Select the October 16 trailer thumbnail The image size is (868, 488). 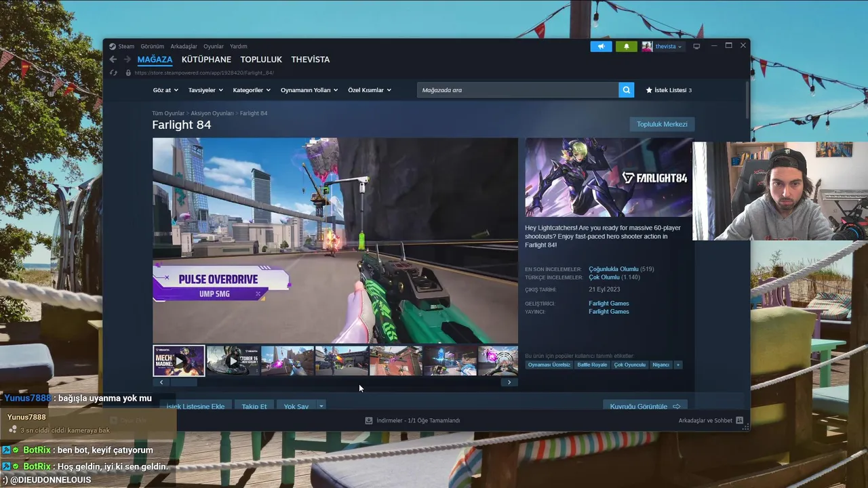coord(233,361)
